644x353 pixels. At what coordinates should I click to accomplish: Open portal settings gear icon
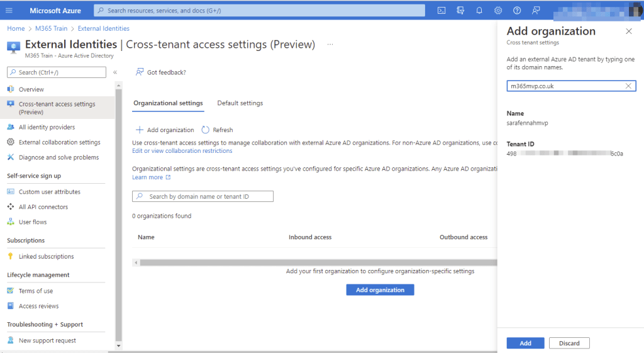[x=498, y=11]
